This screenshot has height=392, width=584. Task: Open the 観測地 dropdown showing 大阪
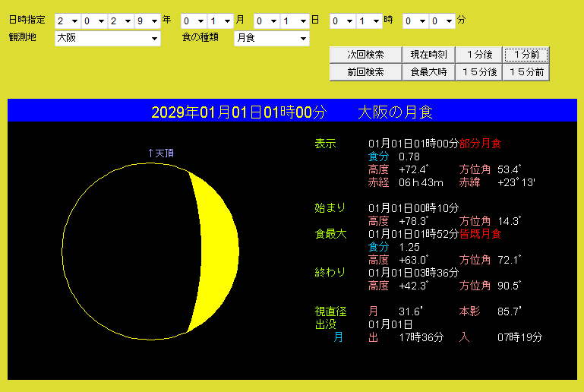click(x=107, y=38)
